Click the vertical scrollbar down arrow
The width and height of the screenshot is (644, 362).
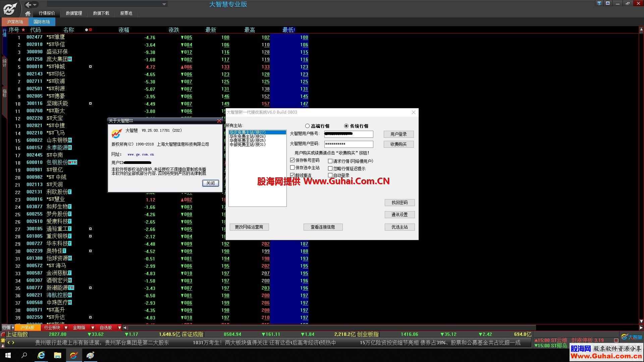click(x=641, y=321)
